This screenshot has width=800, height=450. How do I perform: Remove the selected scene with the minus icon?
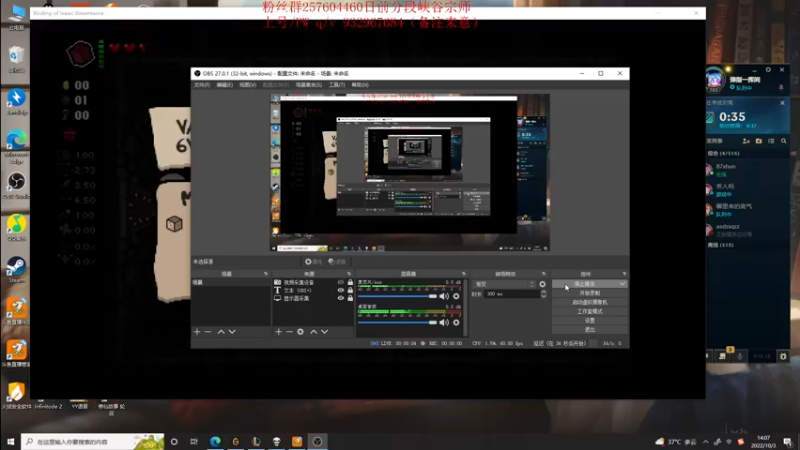[x=208, y=332]
